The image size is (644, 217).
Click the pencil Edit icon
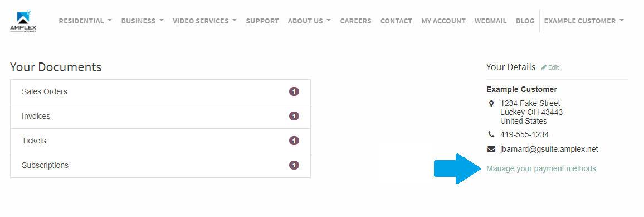(x=544, y=67)
